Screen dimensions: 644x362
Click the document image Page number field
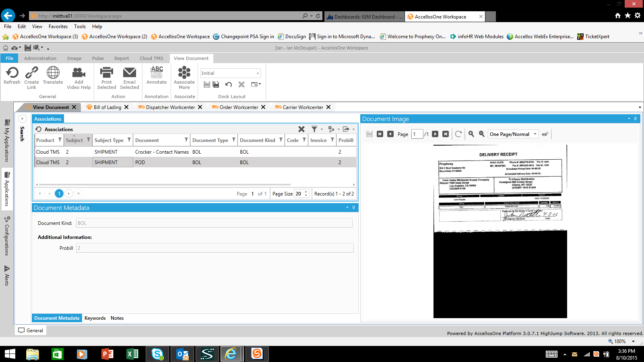[x=417, y=134]
